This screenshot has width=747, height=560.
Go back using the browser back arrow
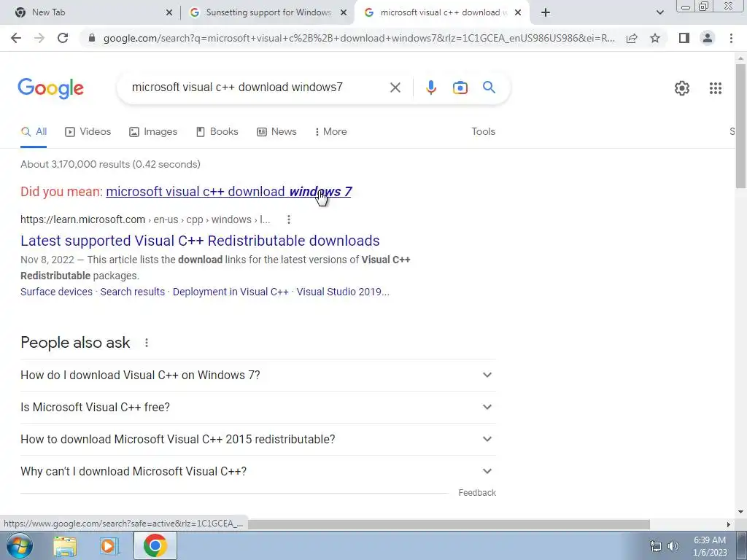[x=16, y=38]
